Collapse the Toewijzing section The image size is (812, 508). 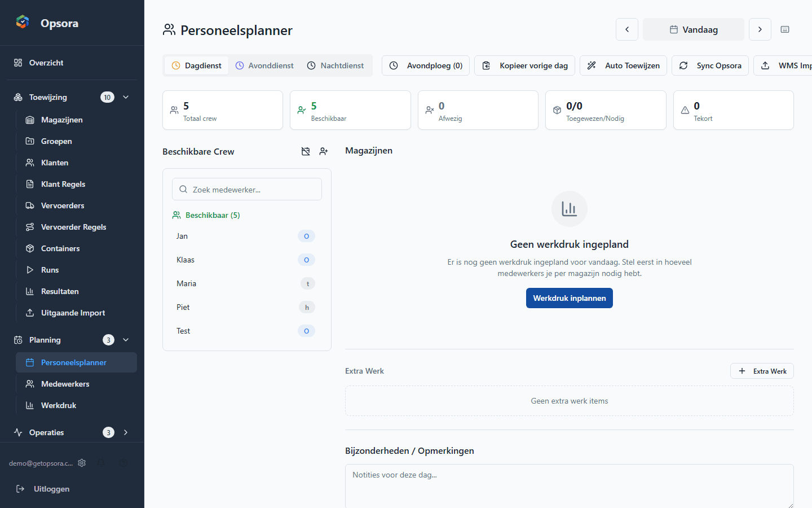[x=125, y=97]
